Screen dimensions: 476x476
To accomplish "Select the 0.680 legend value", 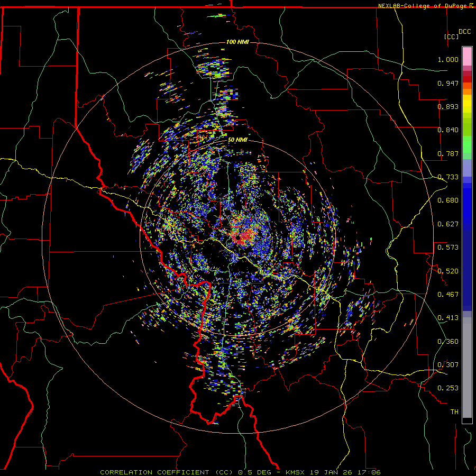I will click(x=448, y=200).
